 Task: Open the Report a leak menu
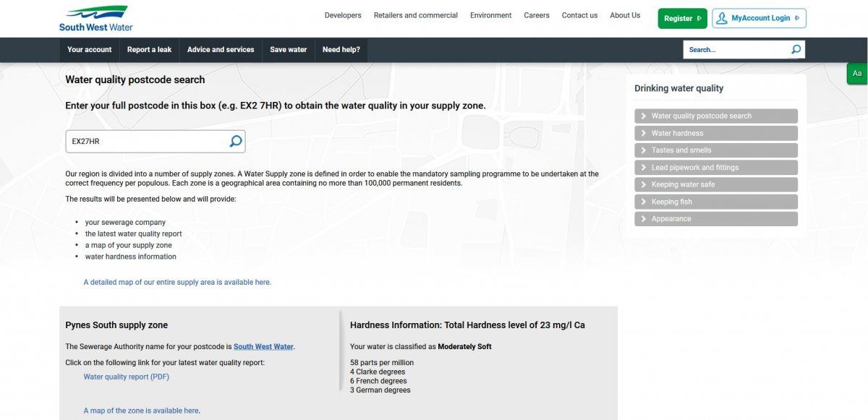149,50
